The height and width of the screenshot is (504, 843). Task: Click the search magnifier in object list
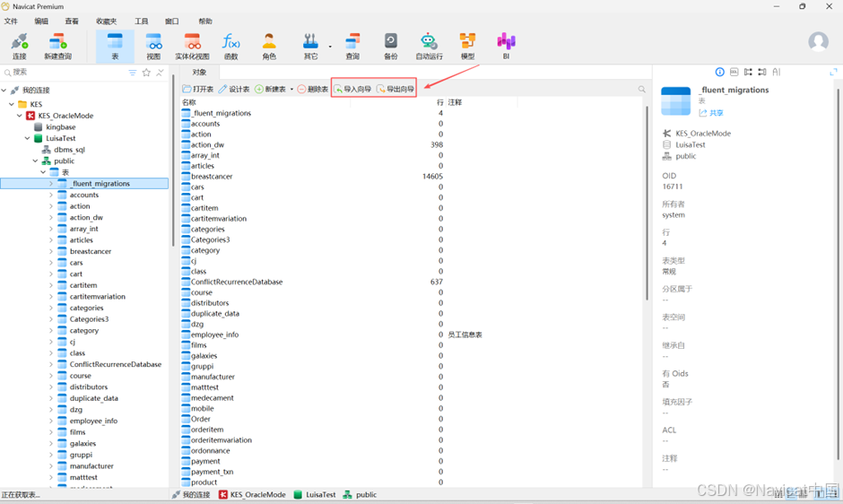click(x=641, y=90)
